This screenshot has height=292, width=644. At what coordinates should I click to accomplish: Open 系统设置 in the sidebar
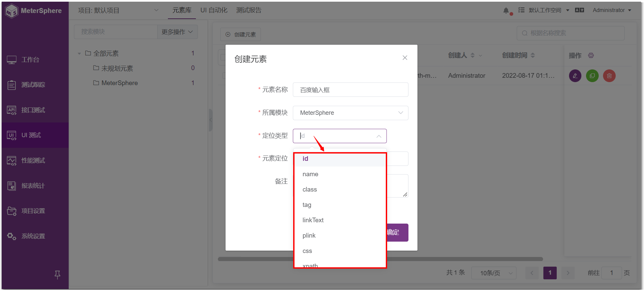(x=35, y=236)
